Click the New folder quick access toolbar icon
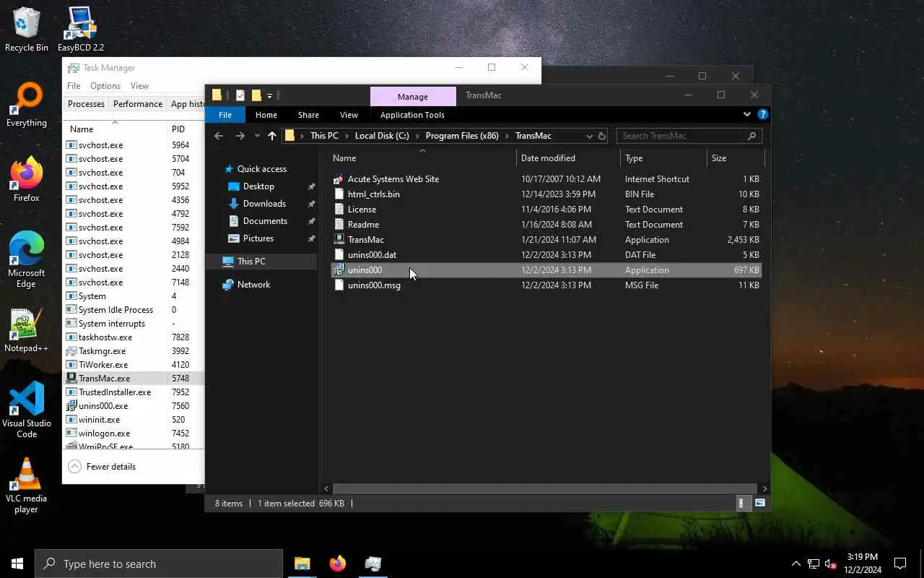The width and height of the screenshot is (924, 578). click(256, 95)
